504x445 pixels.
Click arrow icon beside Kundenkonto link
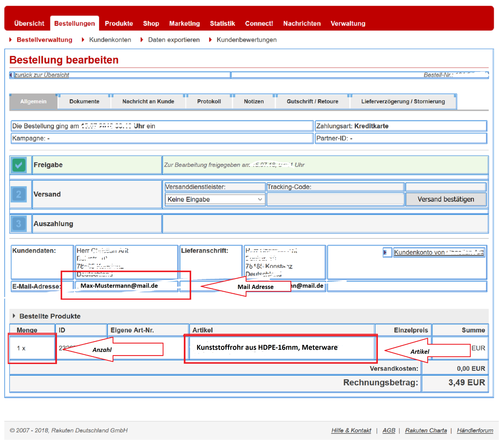(386, 252)
